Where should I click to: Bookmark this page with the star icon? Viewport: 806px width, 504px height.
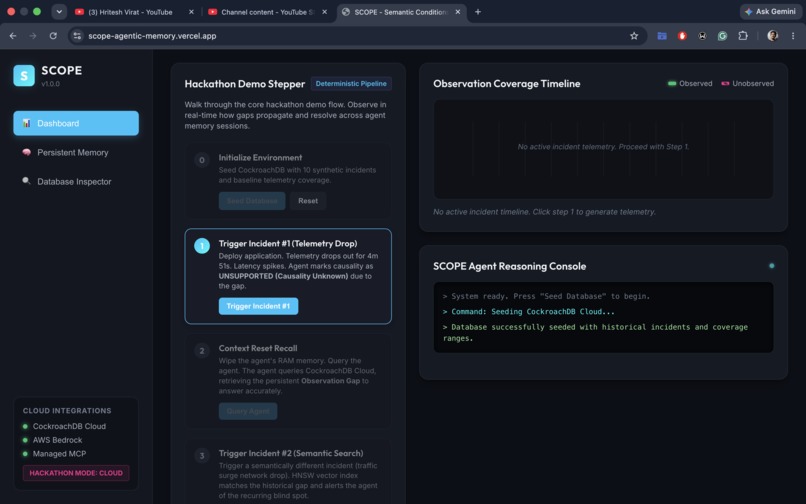634,36
